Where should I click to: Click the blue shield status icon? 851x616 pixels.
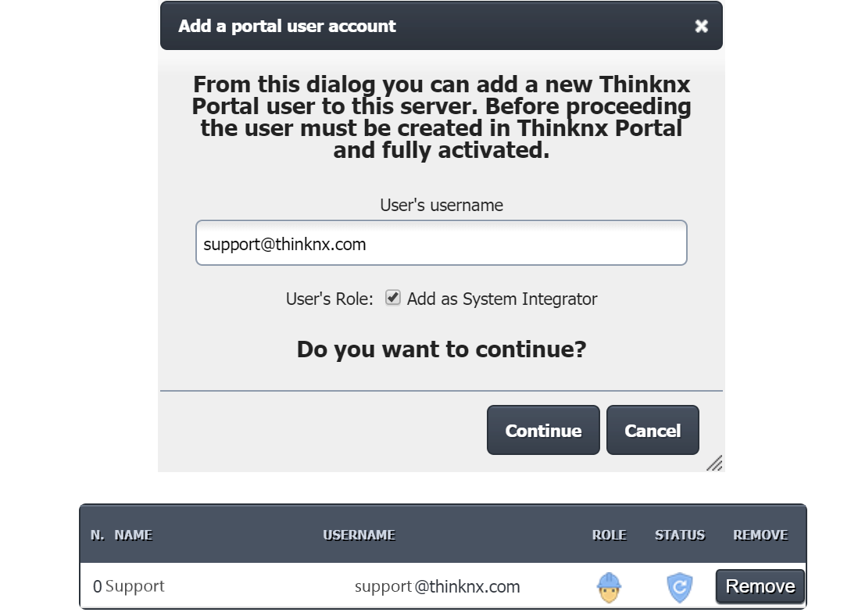click(x=679, y=587)
